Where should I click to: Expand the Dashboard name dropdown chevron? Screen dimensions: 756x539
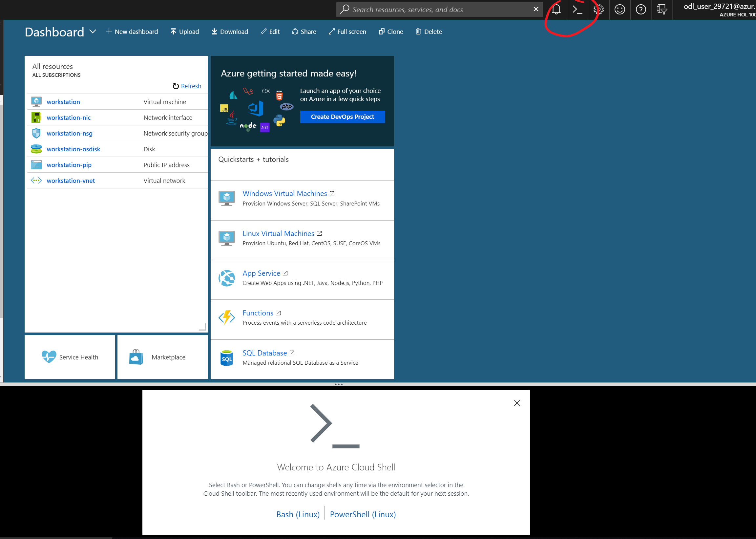click(93, 32)
